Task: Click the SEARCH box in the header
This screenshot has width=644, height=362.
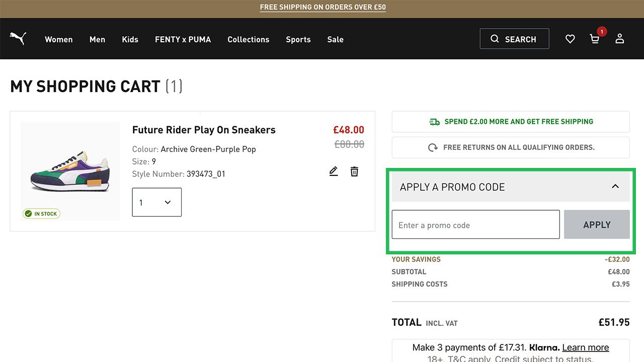Action: [514, 39]
